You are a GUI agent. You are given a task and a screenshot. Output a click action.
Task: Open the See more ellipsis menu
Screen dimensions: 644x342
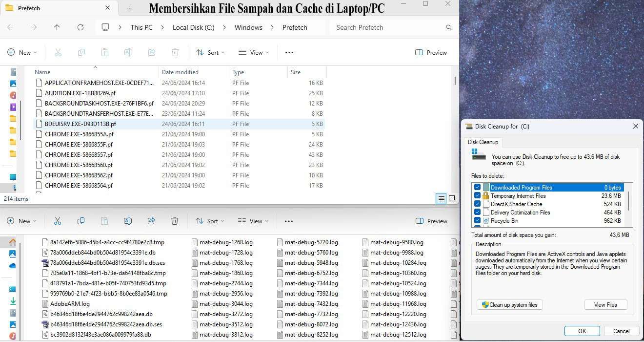coord(289,52)
